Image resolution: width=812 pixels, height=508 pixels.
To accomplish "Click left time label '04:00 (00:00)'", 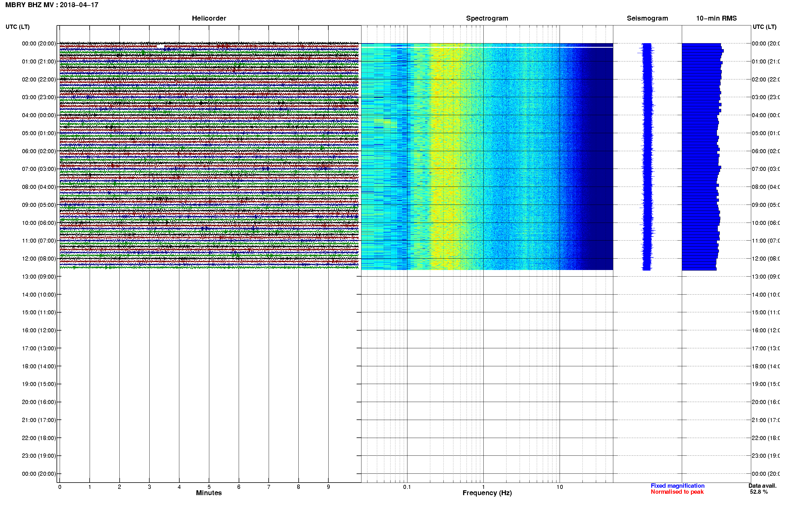I will [39, 115].
